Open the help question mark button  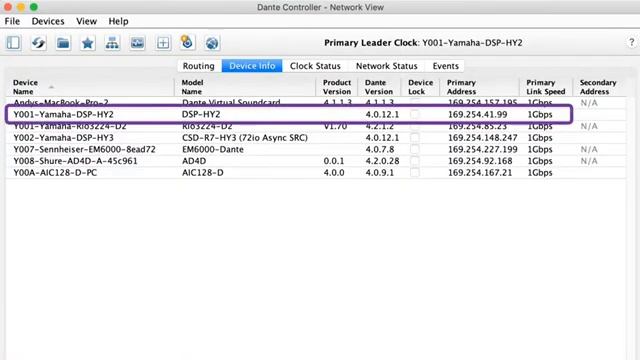[631, 42]
